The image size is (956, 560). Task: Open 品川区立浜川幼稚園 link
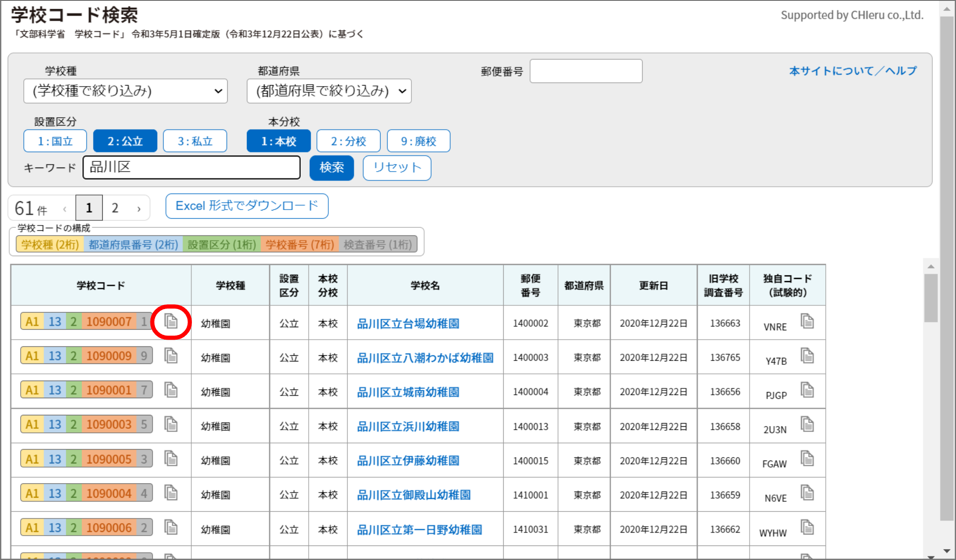coord(408,426)
